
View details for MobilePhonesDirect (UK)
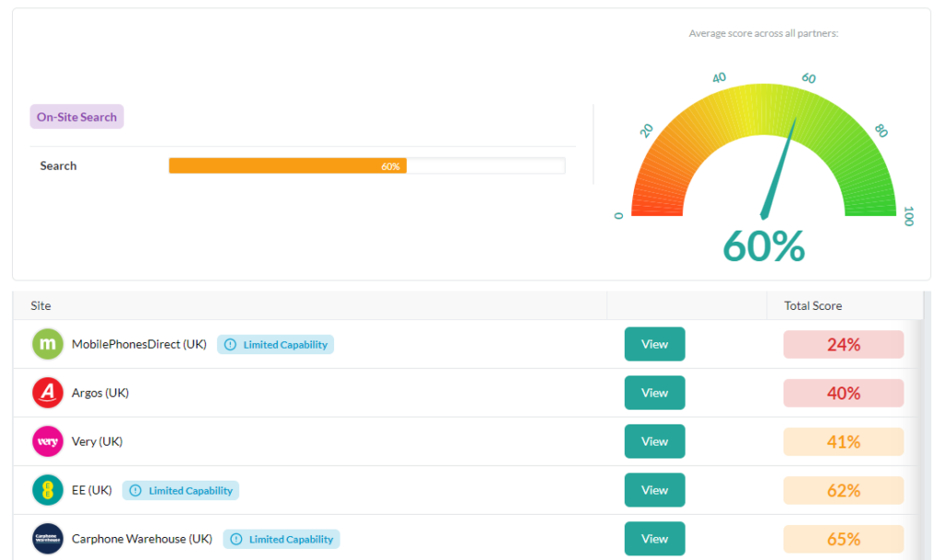click(x=654, y=343)
